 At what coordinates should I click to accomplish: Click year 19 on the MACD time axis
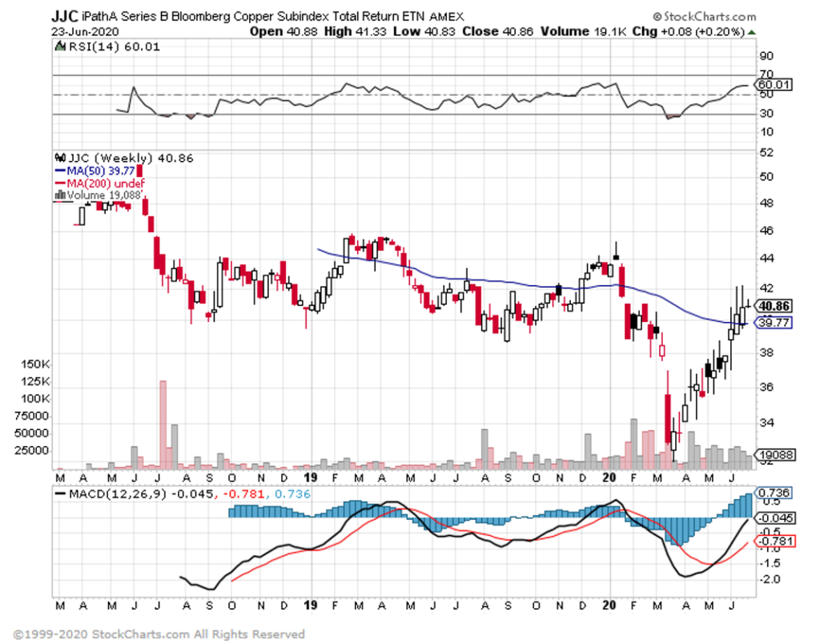pyautogui.click(x=311, y=606)
